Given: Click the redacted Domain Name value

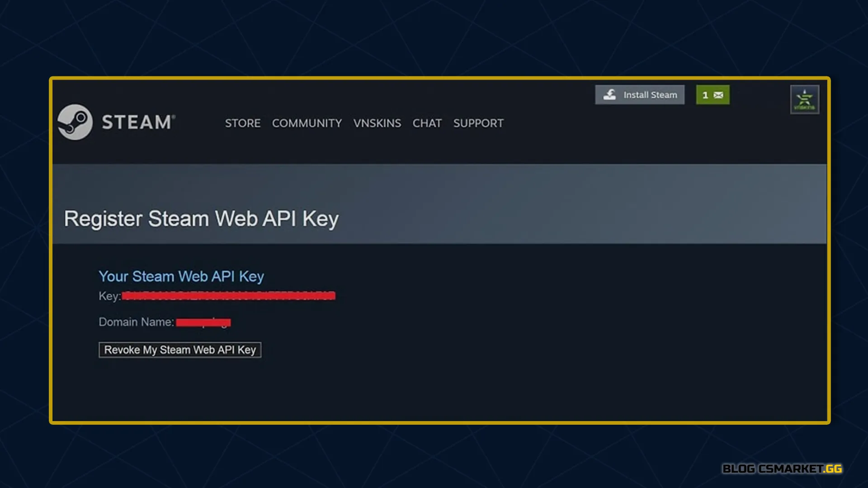Looking at the screenshot, I should (203, 322).
